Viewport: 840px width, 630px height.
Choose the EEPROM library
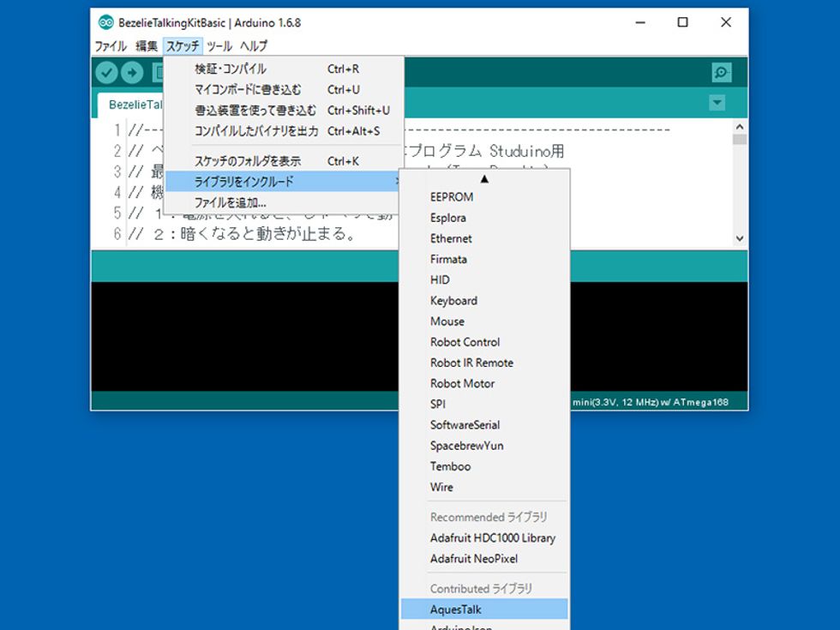(x=451, y=197)
